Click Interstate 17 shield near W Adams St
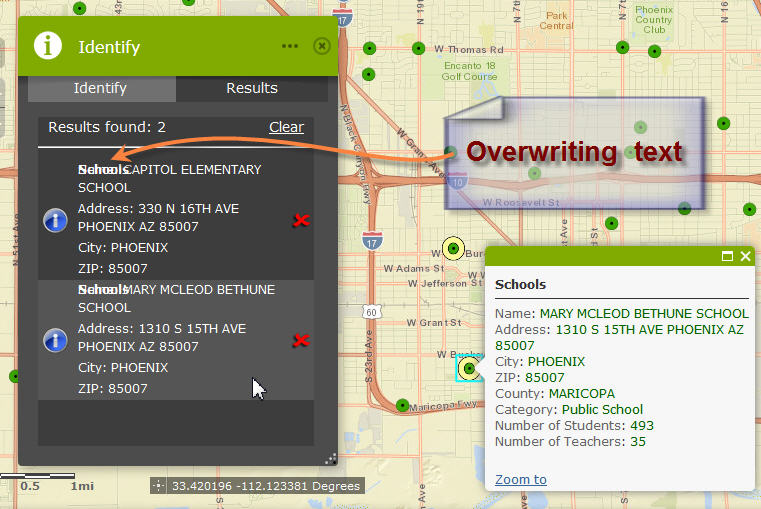 pyautogui.click(x=372, y=241)
